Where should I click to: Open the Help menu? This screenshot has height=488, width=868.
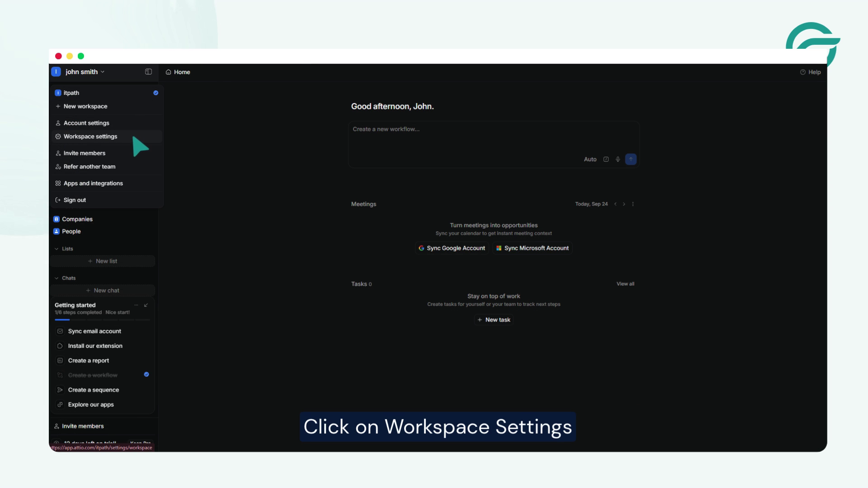point(810,72)
